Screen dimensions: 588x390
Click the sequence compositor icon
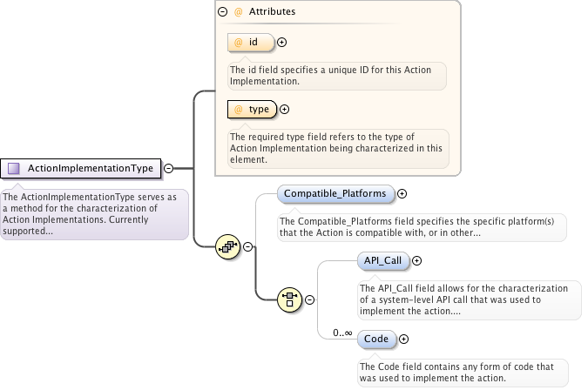click(x=227, y=247)
